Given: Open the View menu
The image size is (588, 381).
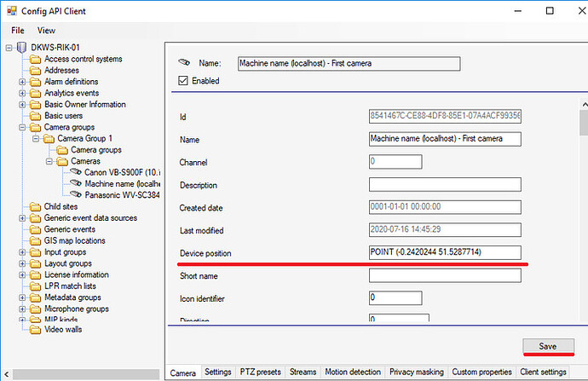Looking at the screenshot, I should pyautogui.click(x=46, y=30).
